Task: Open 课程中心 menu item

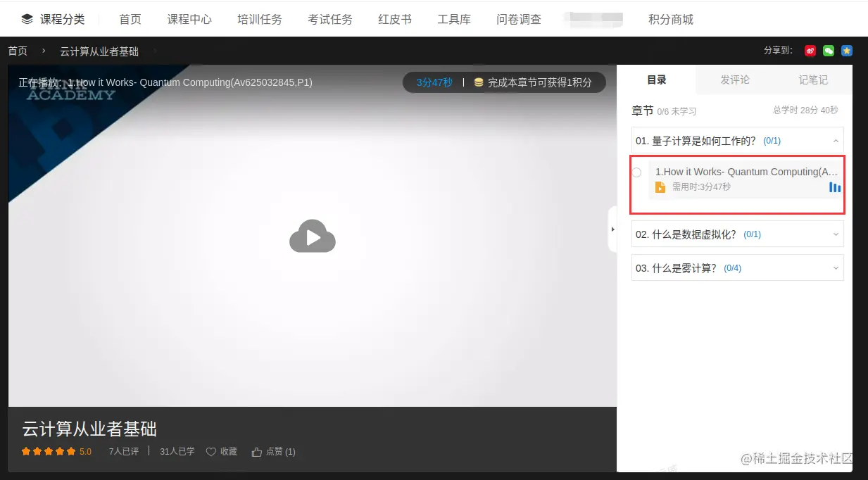Action: coord(189,20)
